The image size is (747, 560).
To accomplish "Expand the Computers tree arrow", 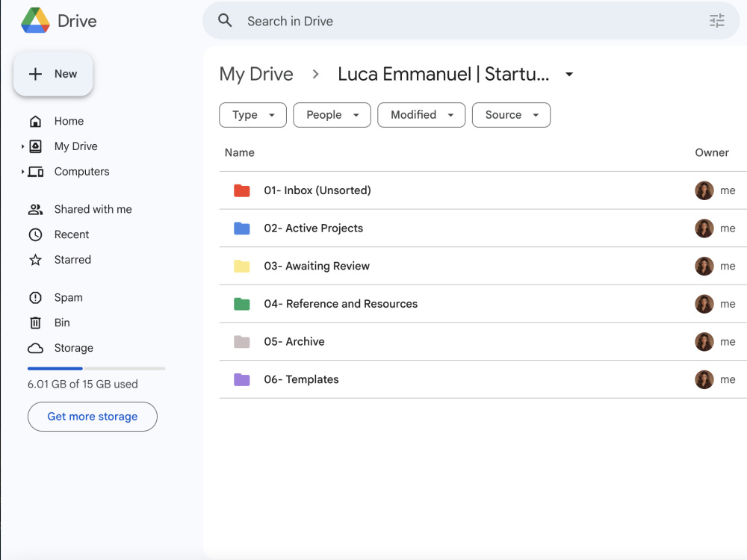I will coord(22,172).
